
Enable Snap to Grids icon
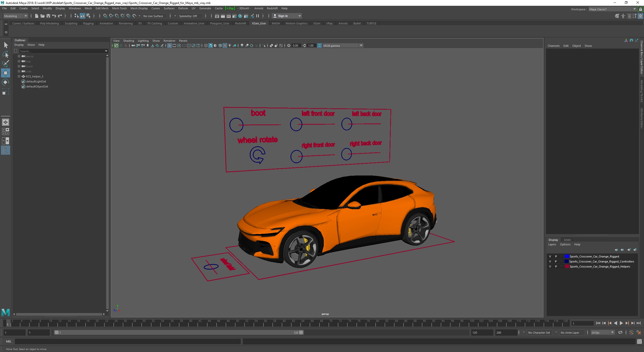(105, 16)
